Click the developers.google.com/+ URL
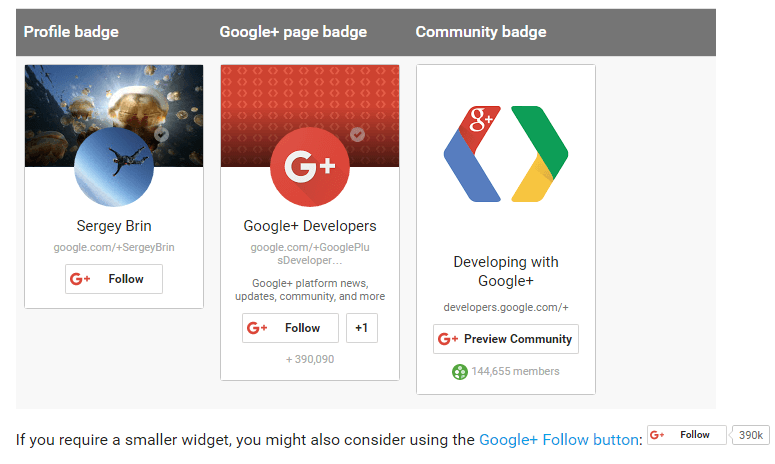This screenshot has height=464, width=775. (x=506, y=307)
